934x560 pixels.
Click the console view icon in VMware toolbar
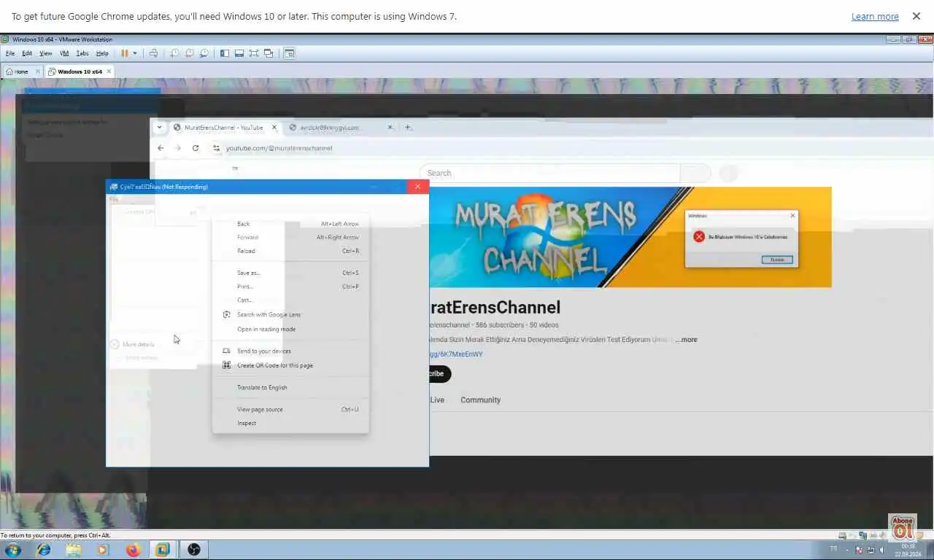290,53
